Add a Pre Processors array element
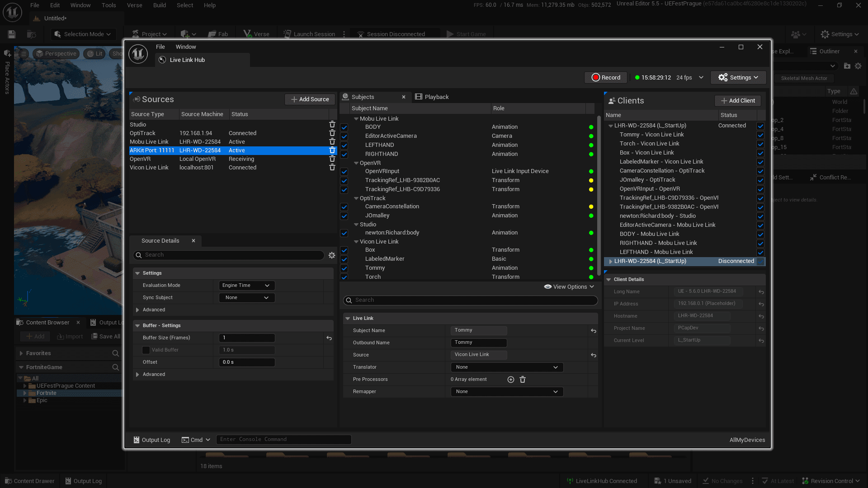The image size is (868, 488). [x=511, y=380]
